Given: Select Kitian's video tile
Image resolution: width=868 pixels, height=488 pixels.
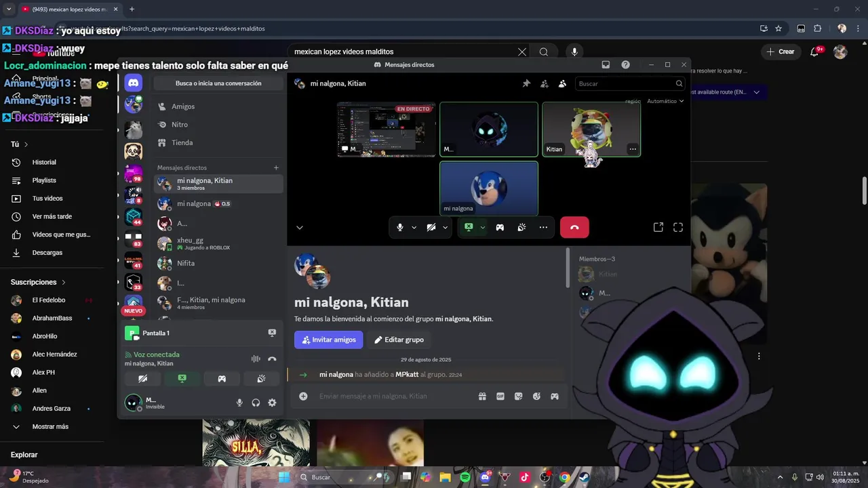Looking at the screenshot, I should pyautogui.click(x=591, y=129).
